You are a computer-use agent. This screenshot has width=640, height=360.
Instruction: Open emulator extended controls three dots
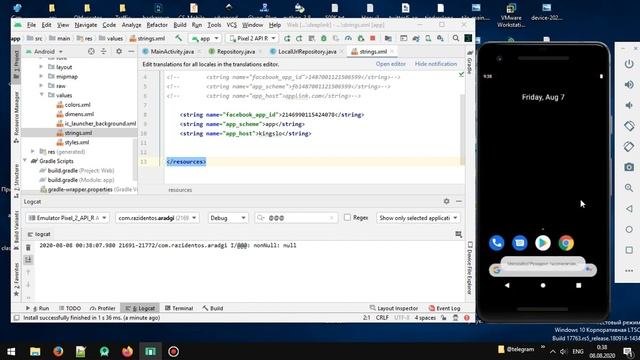629,271
